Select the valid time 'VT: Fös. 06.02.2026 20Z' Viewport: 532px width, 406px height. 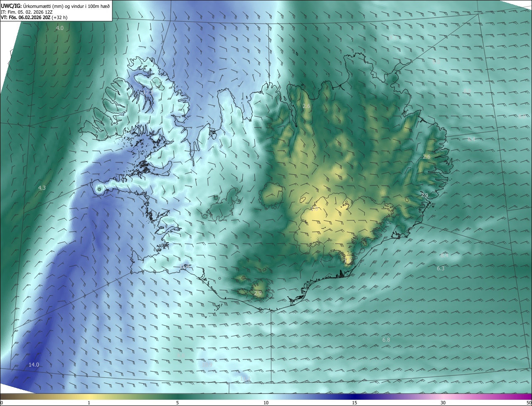coord(26,18)
